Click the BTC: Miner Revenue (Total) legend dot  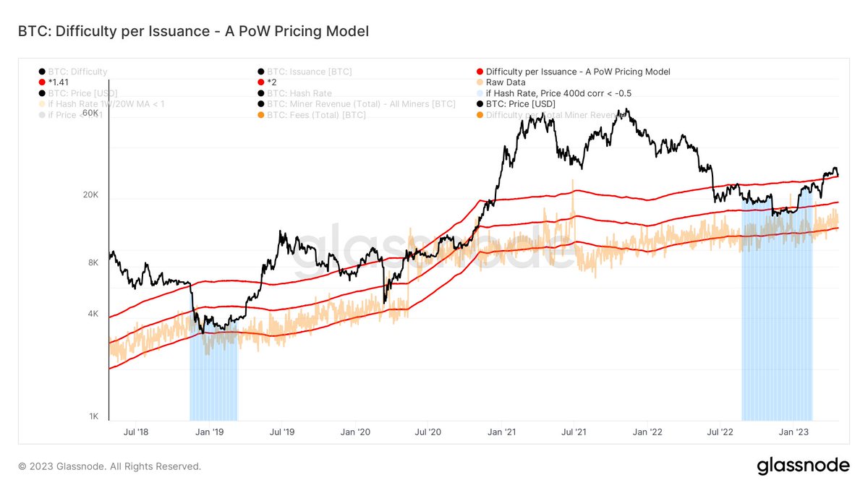[260, 104]
